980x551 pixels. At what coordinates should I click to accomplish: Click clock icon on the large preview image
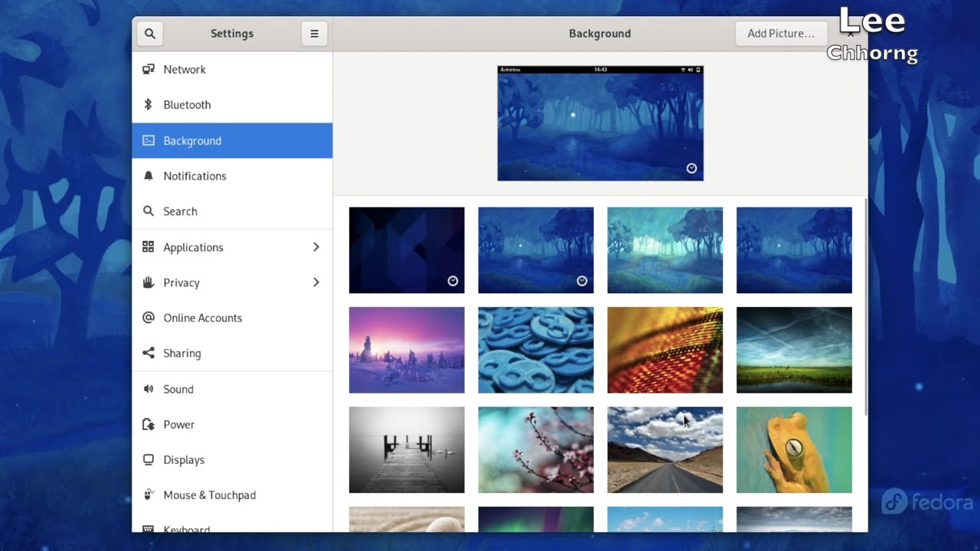click(691, 168)
